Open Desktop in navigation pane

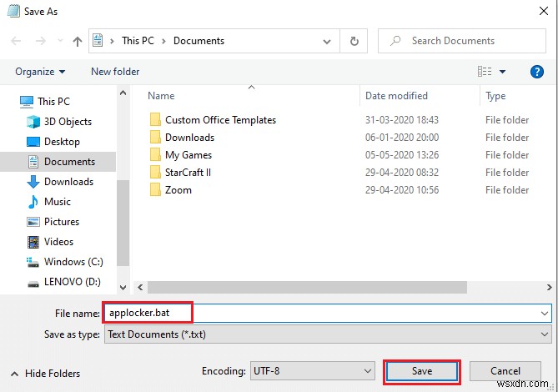(x=62, y=142)
